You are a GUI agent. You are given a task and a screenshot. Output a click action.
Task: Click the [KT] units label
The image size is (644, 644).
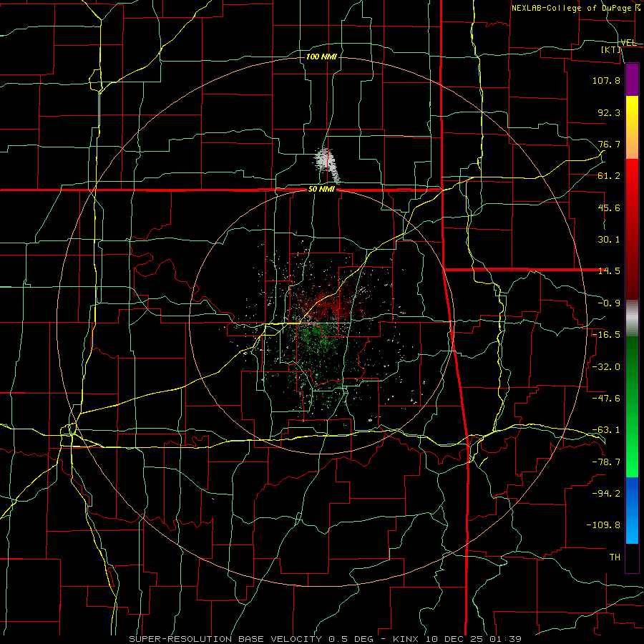pyautogui.click(x=611, y=49)
